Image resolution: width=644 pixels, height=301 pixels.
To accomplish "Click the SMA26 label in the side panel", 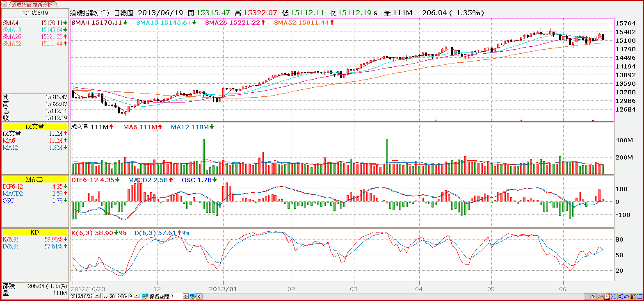I will tap(12, 37).
